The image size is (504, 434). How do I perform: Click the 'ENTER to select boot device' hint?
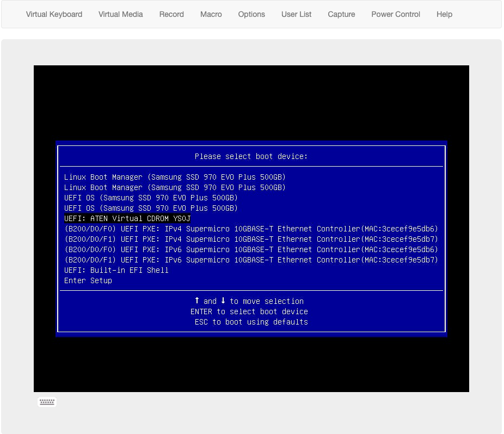(x=249, y=311)
